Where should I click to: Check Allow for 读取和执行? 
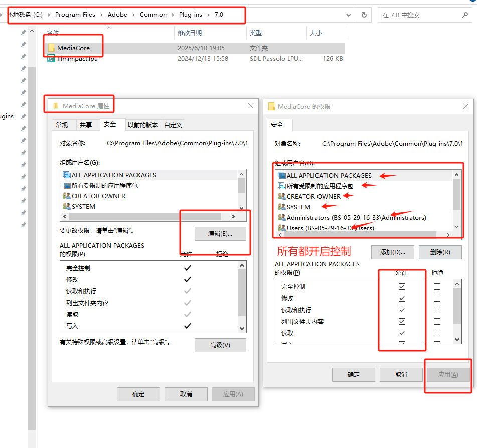coord(402,310)
